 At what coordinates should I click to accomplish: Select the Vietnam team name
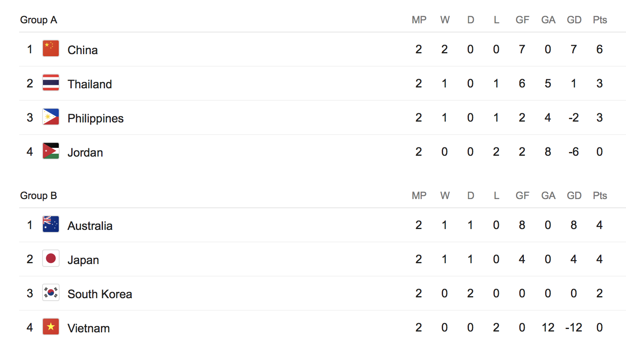tap(88, 328)
